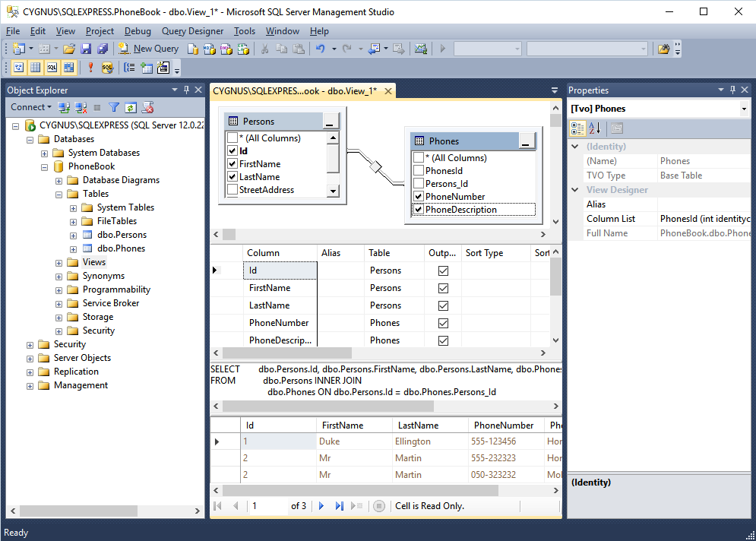Image resolution: width=756 pixels, height=541 pixels.
Task: Click the Filter funnel icon in Object Explorer
Action: tap(114, 108)
